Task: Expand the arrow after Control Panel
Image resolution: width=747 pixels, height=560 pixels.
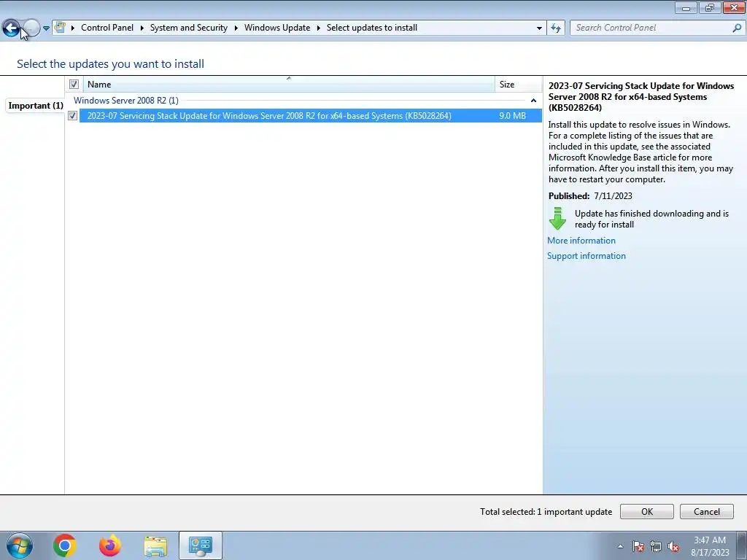Action: [142, 28]
